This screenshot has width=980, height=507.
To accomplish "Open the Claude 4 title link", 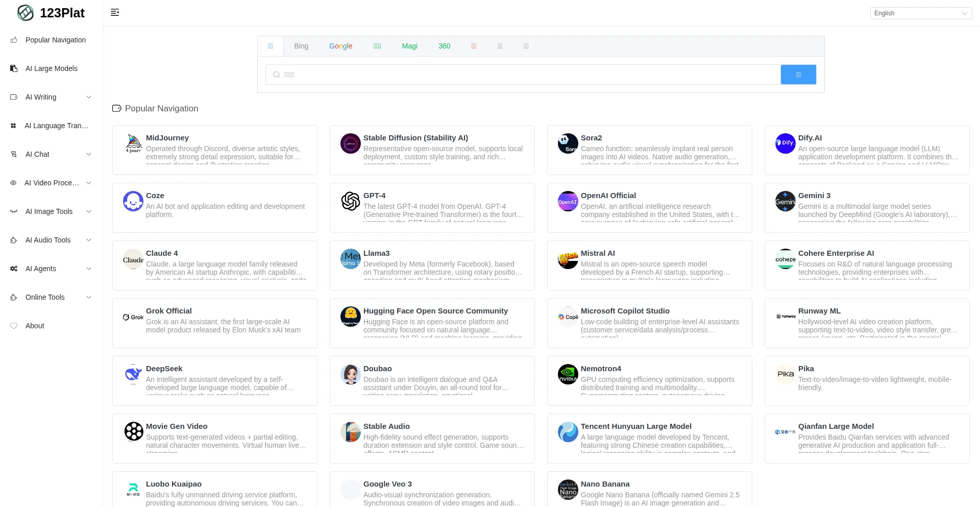I will tap(162, 253).
